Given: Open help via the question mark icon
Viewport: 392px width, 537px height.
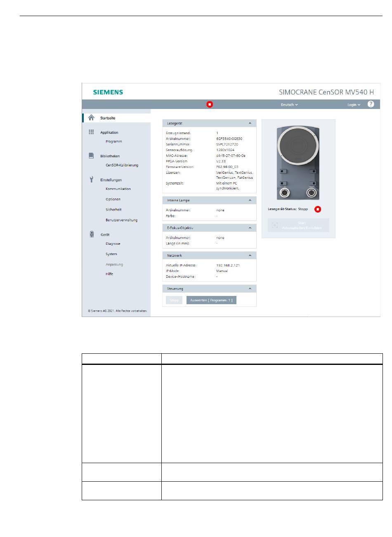Looking at the screenshot, I should point(371,104).
